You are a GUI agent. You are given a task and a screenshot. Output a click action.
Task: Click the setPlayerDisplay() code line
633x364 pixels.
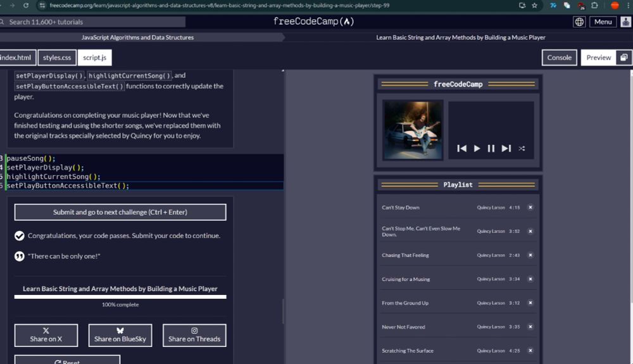click(x=45, y=167)
